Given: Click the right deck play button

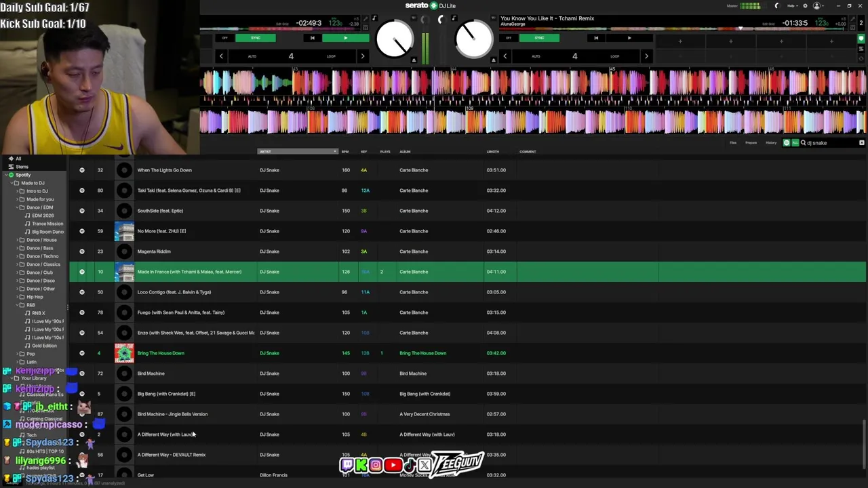Looking at the screenshot, I should tap(629, 38).
